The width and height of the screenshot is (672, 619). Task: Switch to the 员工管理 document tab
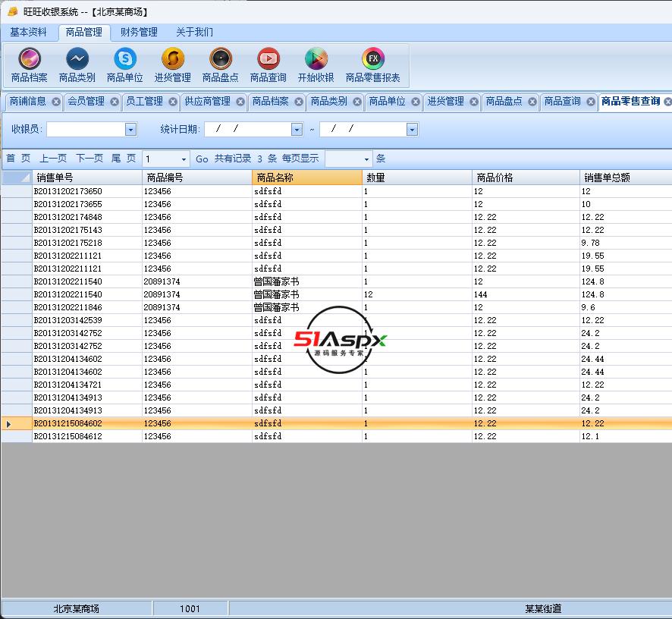tap(144, 102)
